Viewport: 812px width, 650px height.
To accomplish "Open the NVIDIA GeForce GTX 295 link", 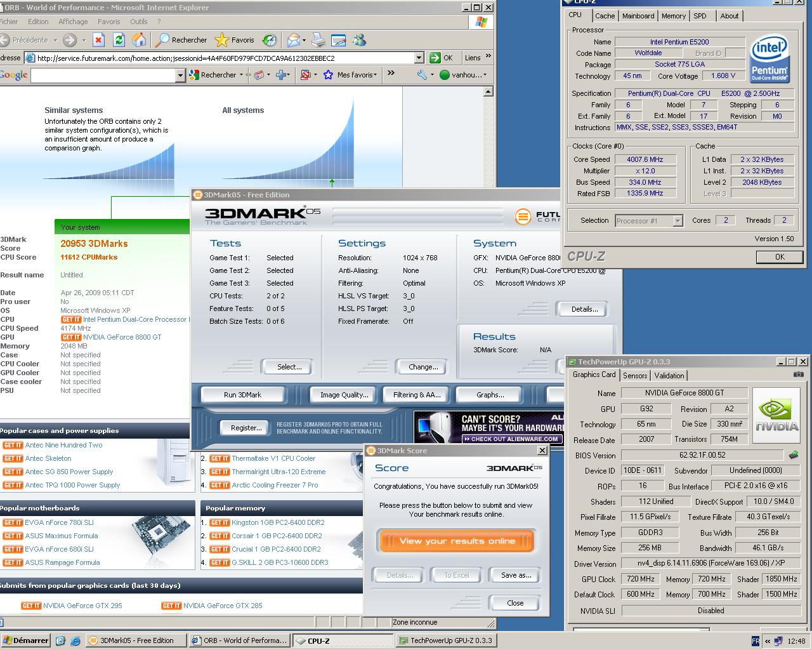I will [82, 606].
